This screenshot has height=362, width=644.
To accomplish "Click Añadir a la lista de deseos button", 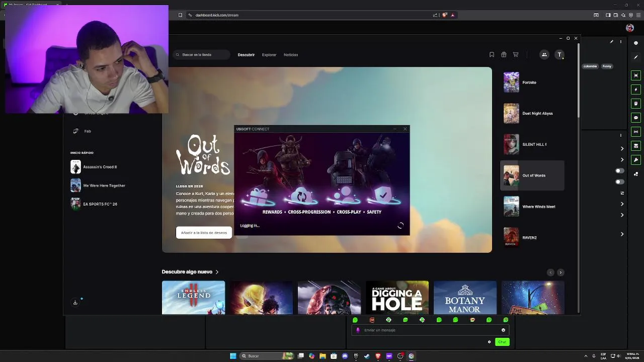I will (x=204, y=233).
